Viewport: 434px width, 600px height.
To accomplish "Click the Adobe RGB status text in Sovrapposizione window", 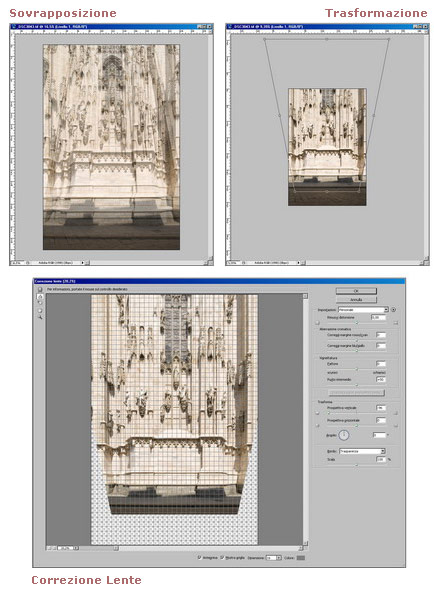I will pos(55,263).
